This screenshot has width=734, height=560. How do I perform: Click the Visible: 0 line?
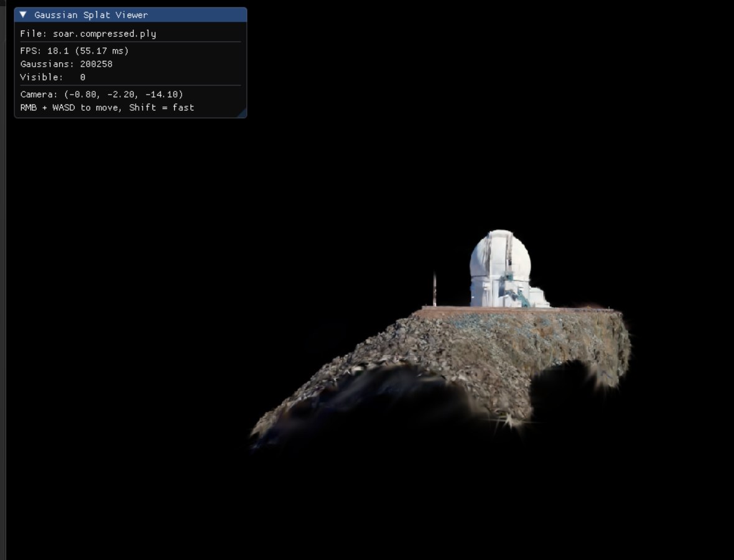tap(53, 77)
